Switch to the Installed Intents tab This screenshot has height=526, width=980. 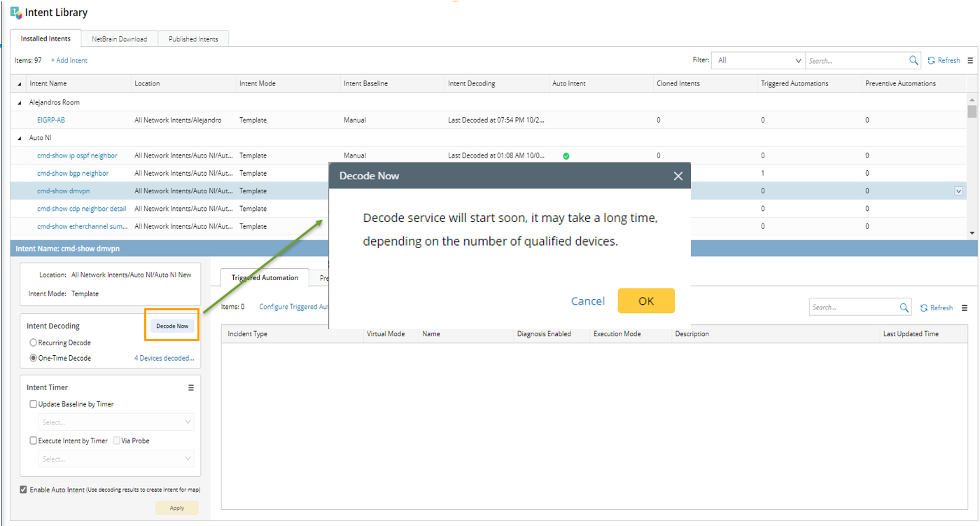(x=45, y=39)
